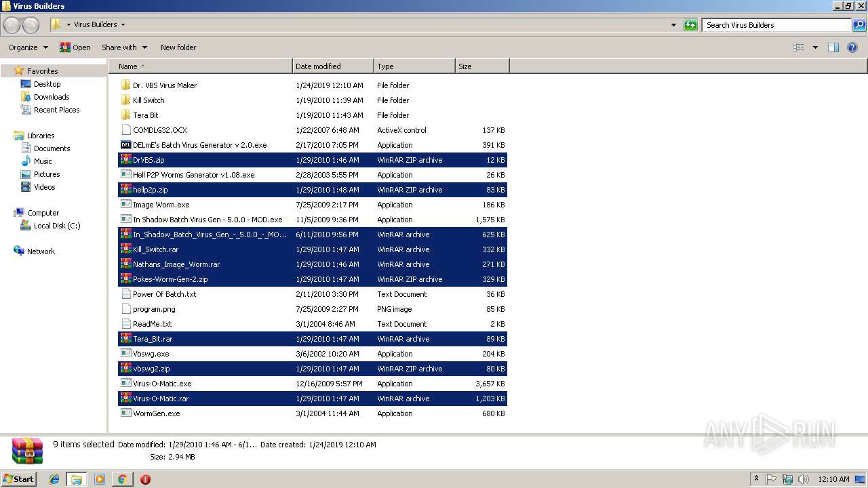
Task: Select the ReadMe.txt file name
Action: pos(153,324)
